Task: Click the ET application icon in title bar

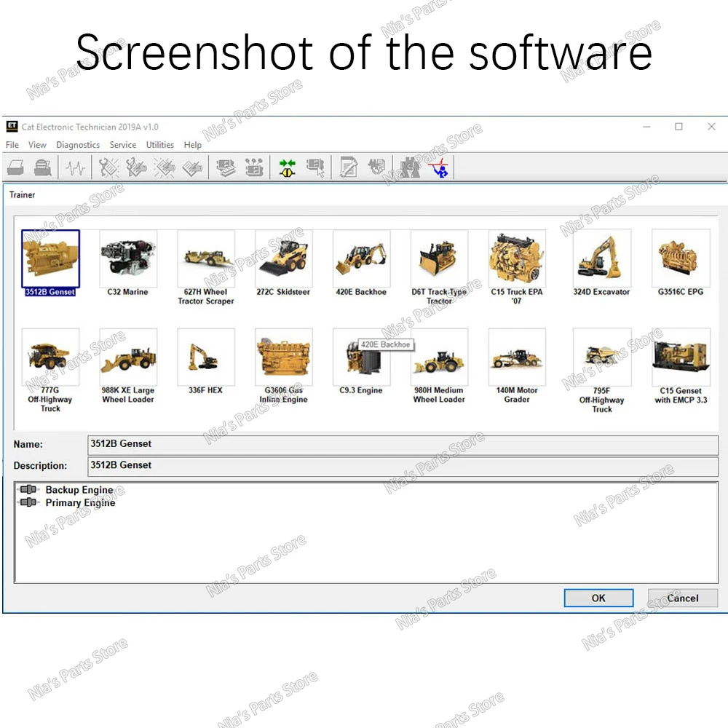Action: tap(12, 126)
